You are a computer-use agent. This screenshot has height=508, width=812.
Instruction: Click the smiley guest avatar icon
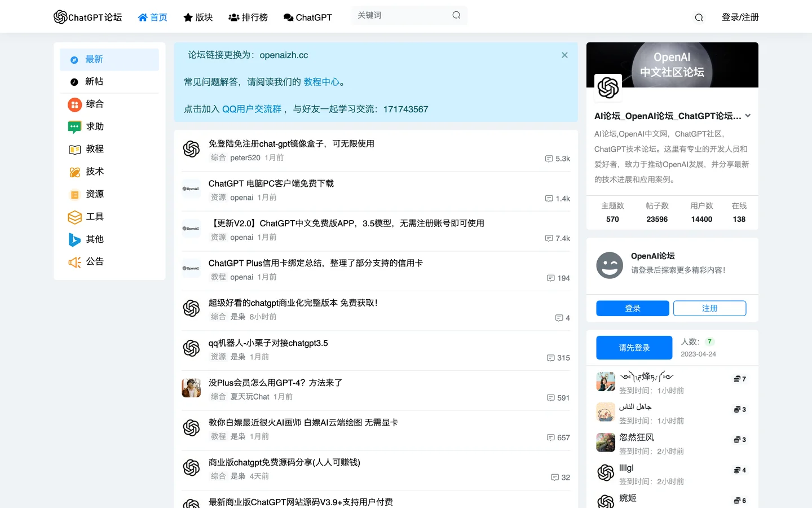click(x=610, y=265)
